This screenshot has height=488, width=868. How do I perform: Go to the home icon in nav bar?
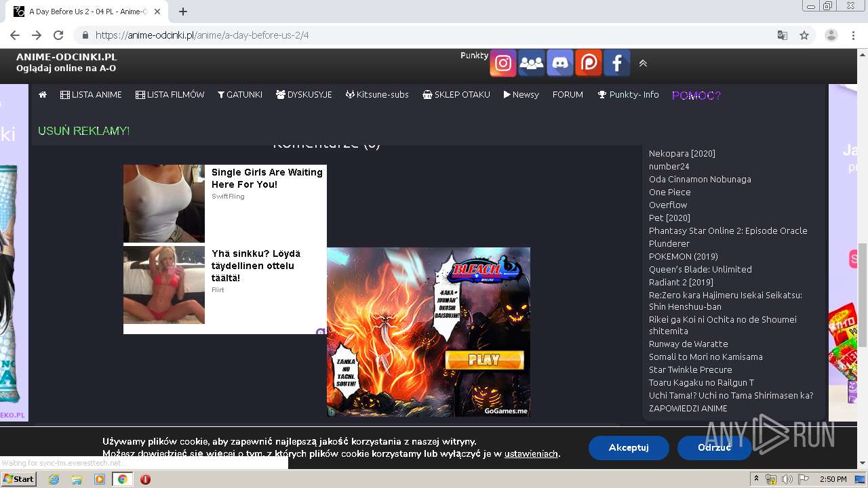click(43, 95)
